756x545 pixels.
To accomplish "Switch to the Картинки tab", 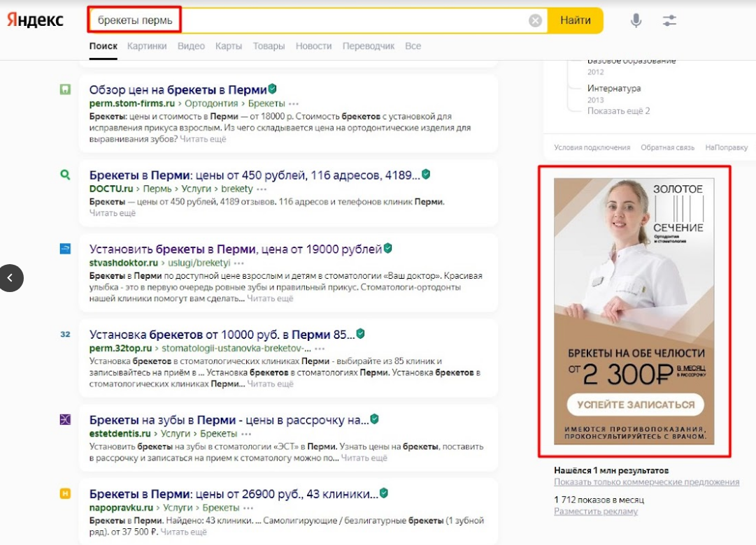I will (x=147, y=46).
